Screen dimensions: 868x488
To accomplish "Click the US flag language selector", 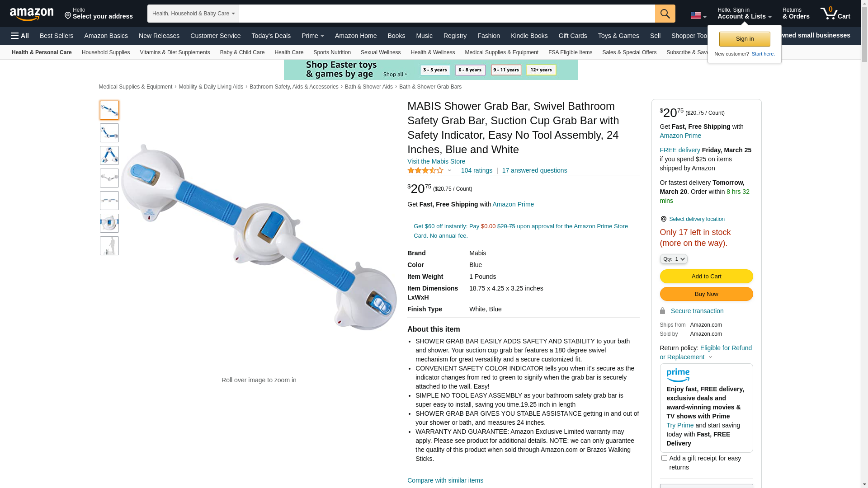I will (x=698, y=16).
